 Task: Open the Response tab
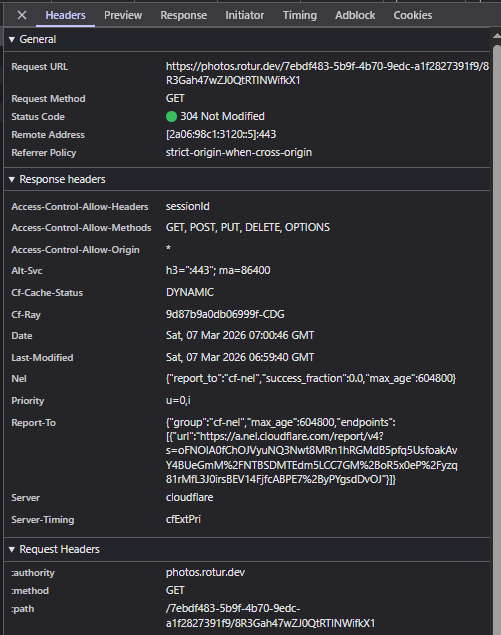point(183,15)
